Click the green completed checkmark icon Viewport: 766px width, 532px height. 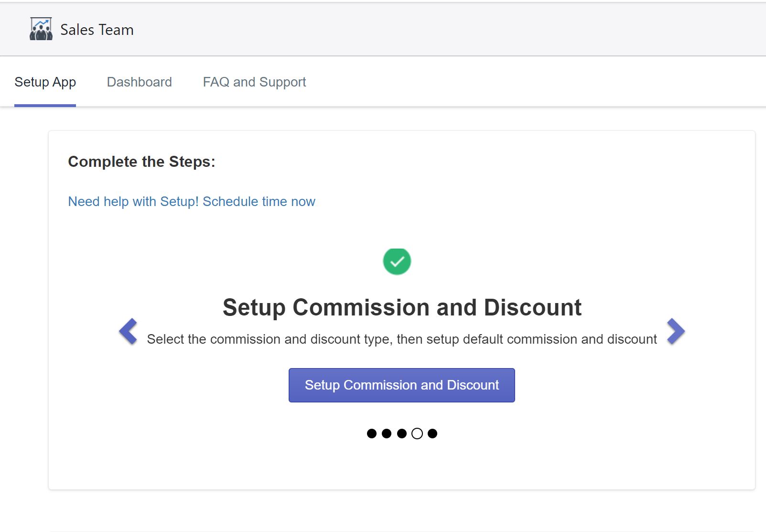point(397,261)
